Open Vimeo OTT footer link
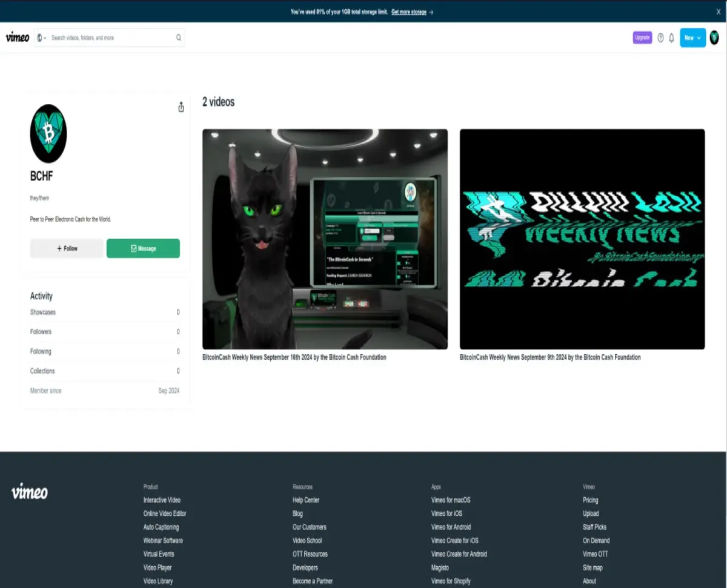 tap(596, 554)
